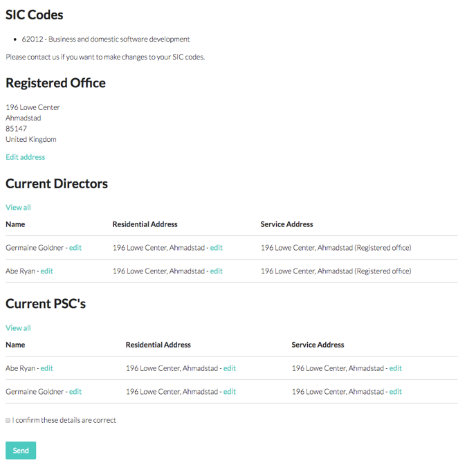Screen dimensions: 476x470
Task: Click the Current Directors heading
Action: [x=57, y=184]
